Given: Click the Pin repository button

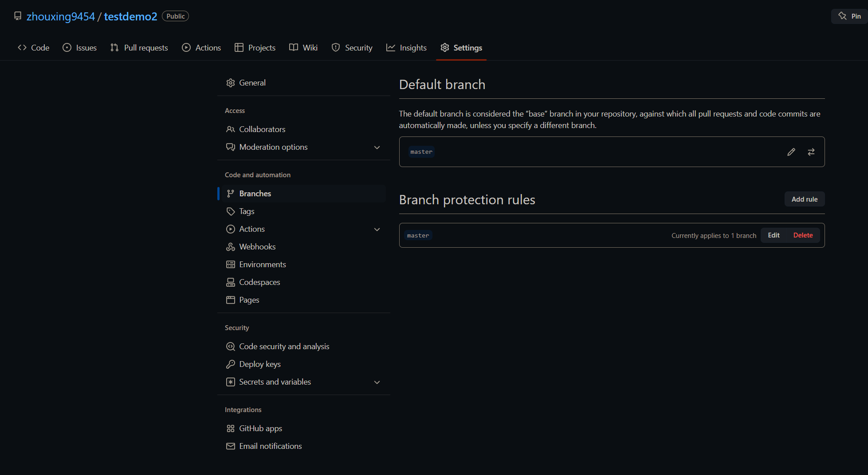Looking at the screenshot, I should 849,16.
